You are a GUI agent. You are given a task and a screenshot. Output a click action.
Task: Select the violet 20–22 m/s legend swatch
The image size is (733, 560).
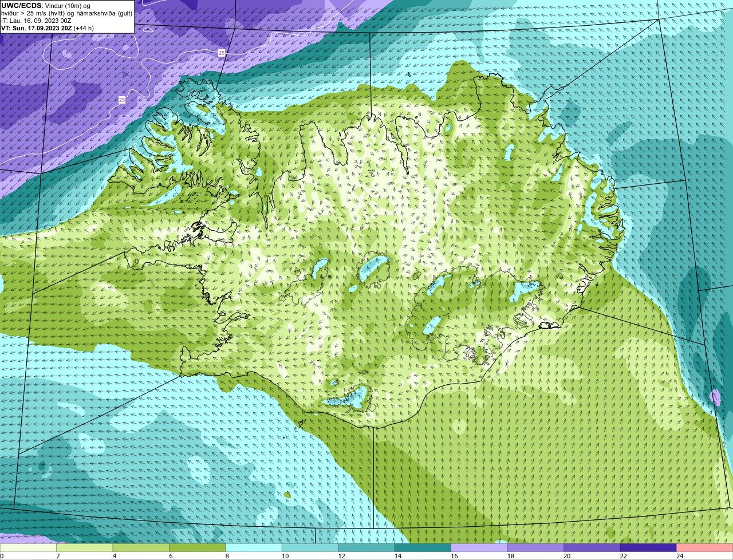pos(592,547)
